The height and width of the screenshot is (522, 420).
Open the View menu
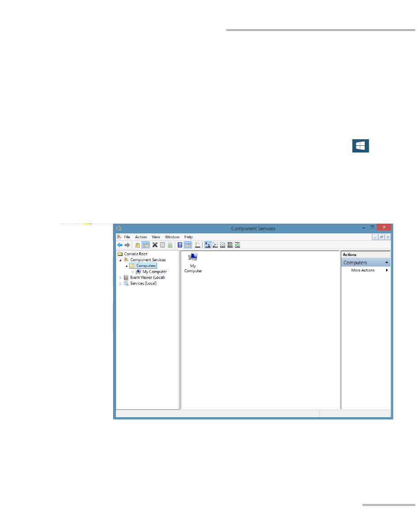156,237
